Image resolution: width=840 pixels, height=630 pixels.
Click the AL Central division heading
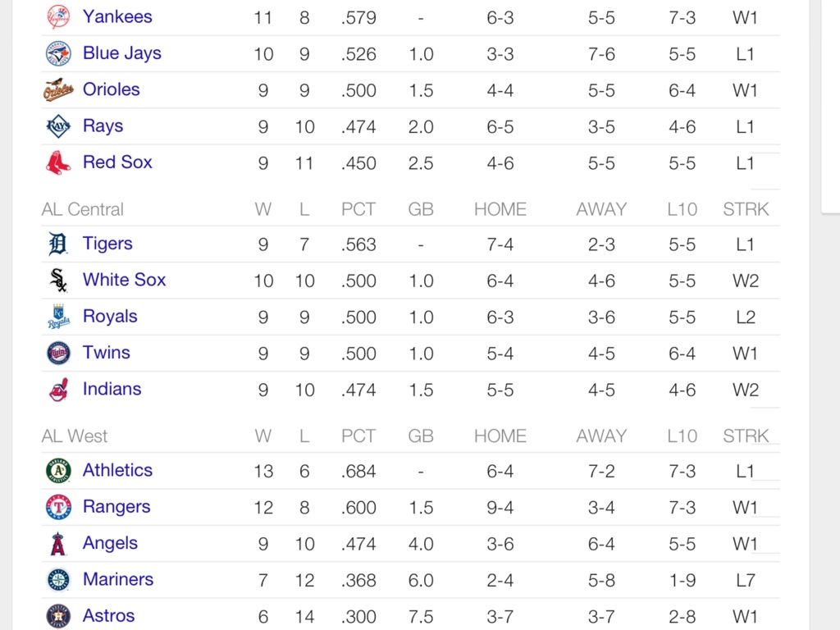tap(83, 209)
